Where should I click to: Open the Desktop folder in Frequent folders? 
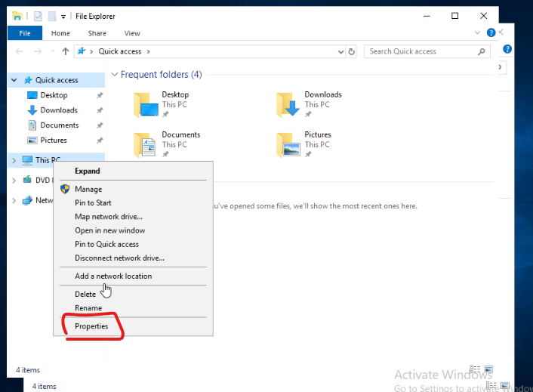(161, 105)
